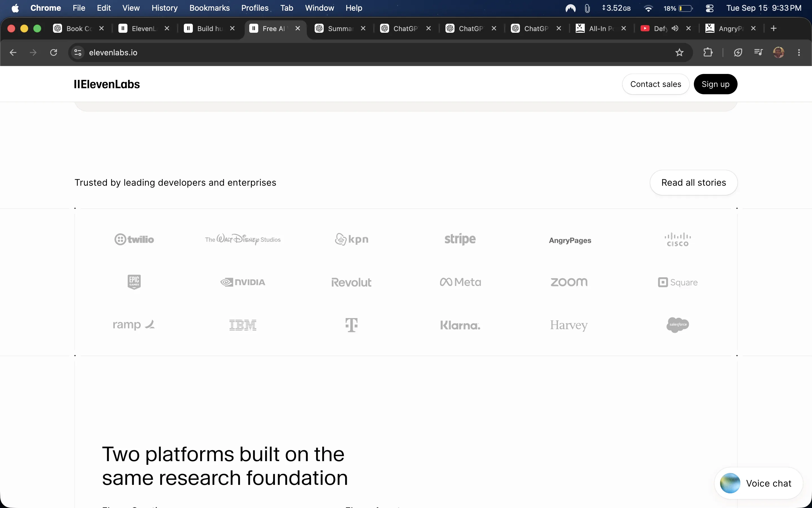Switch to the Build hu tab

coord(209,29)
